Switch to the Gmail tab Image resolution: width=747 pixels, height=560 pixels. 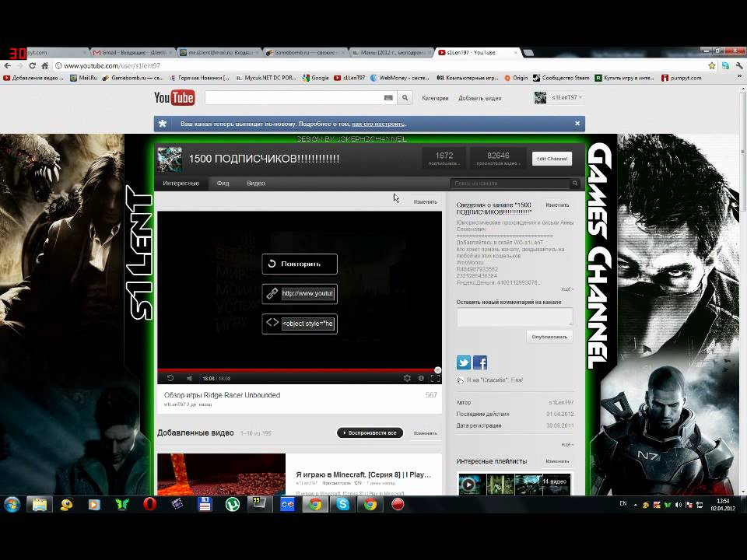point(132,52)
